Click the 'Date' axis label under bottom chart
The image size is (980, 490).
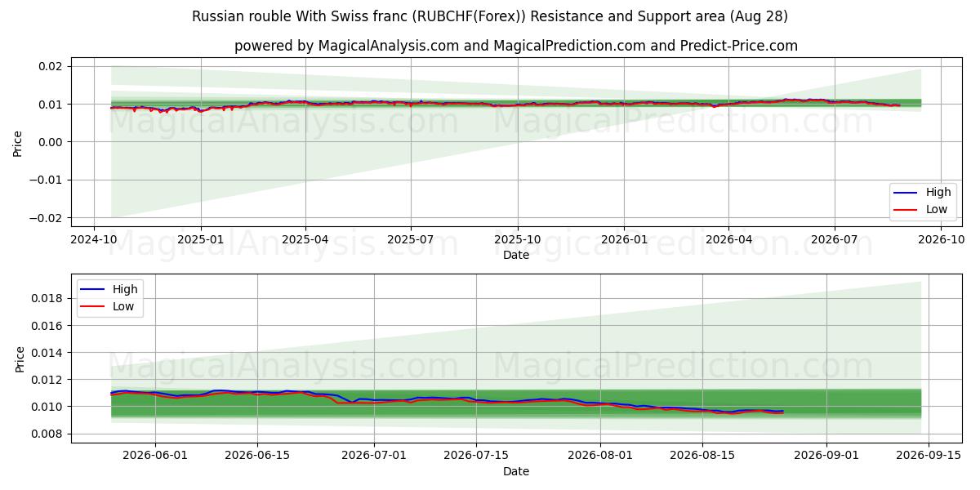(516, 471)
